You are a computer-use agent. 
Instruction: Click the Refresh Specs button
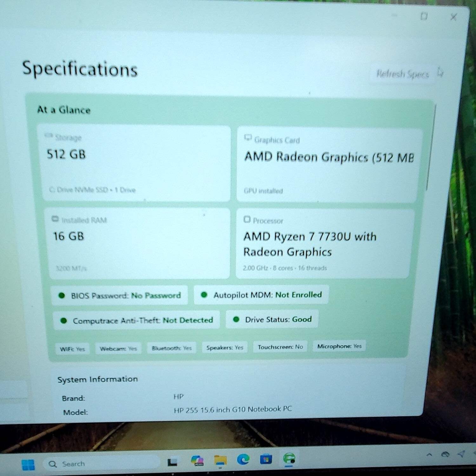402,74
